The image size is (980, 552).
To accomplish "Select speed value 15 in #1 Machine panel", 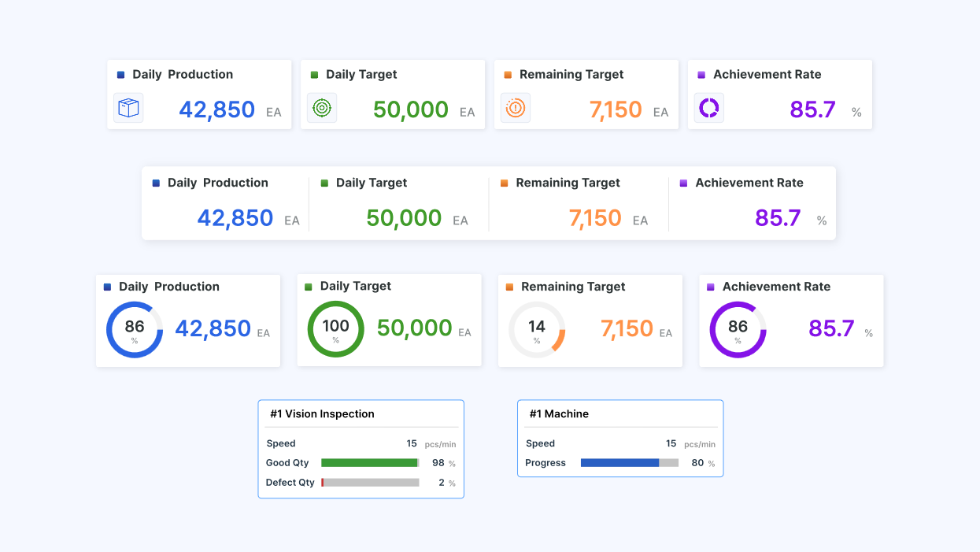I will (671, 443).
